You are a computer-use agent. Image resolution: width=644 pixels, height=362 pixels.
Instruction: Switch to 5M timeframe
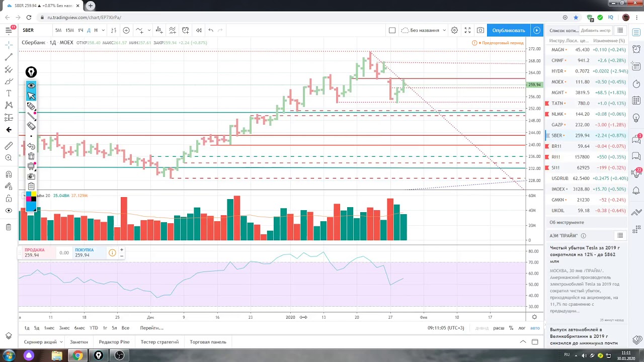click(x=58, y=30)
